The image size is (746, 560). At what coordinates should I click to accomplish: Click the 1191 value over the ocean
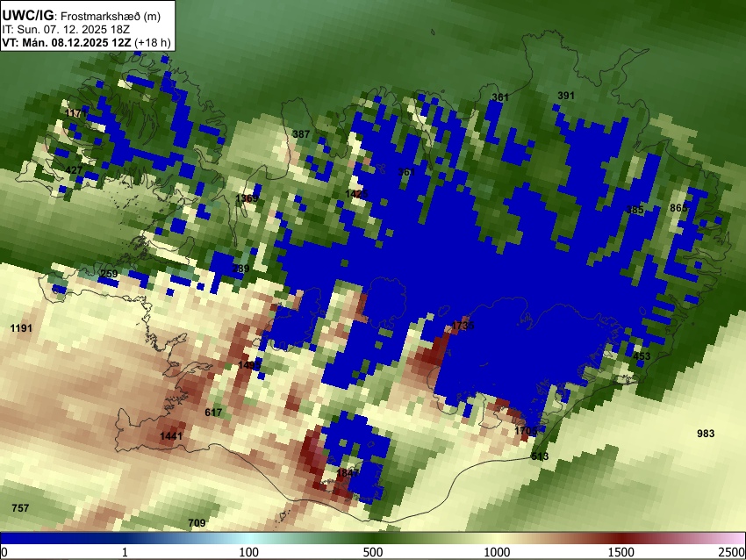[x=21, y=327]
